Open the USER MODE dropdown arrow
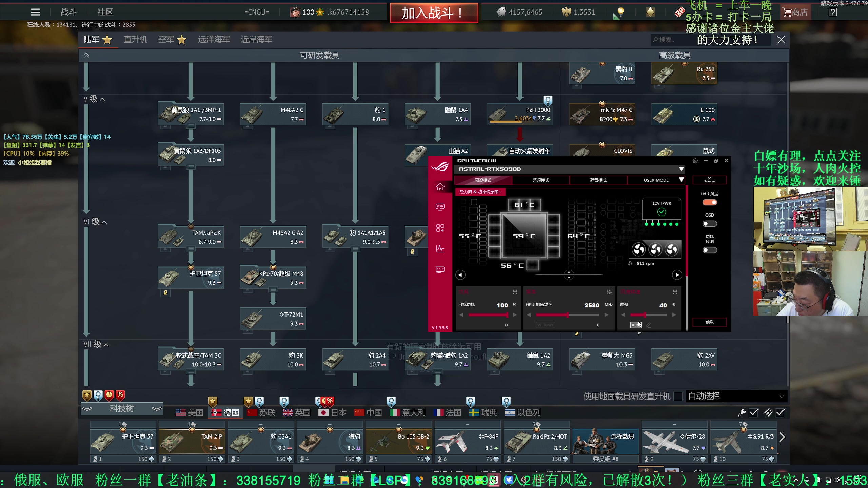 pyautogui.click(x=681, y=180)
